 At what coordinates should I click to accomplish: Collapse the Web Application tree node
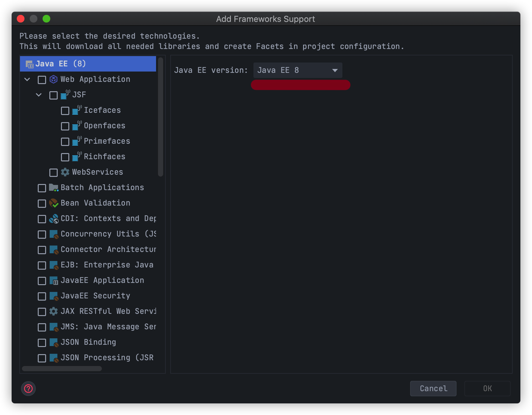(x=27, y=79)
